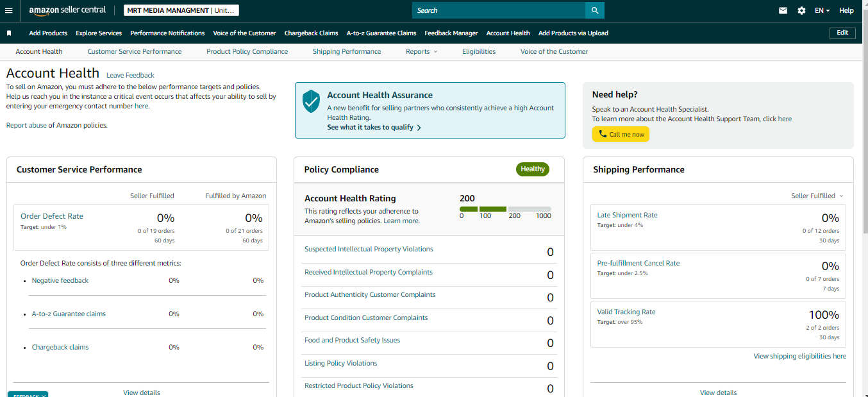
Task: Select the Account Health tab
Action: [39, 51]
